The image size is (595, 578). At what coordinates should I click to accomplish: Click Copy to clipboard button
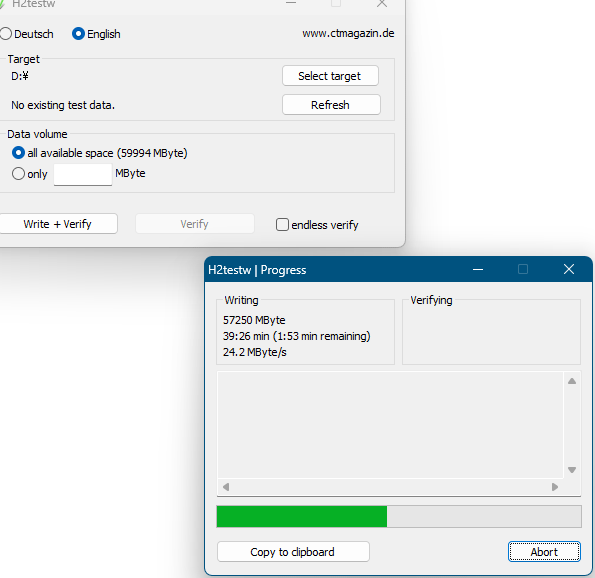click(293, 551)
